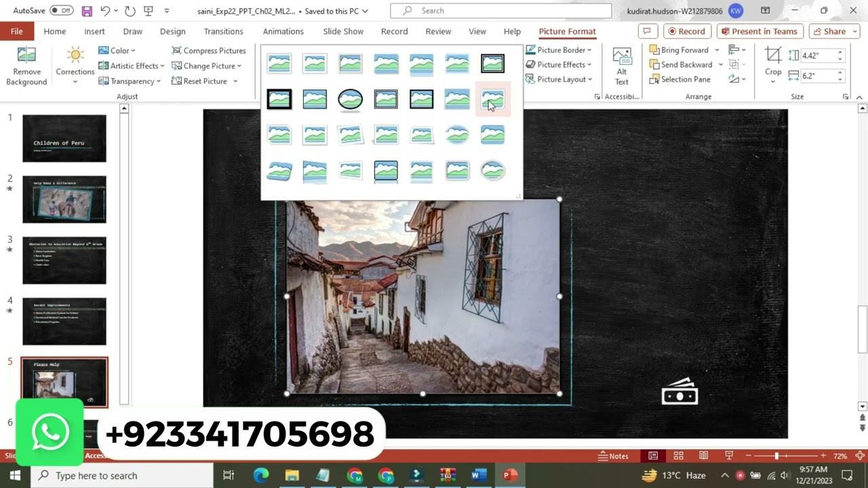The height and width of the screenshot is (488, 868).
Task: Click the zoom slider handle
Action: click(776, 456)
